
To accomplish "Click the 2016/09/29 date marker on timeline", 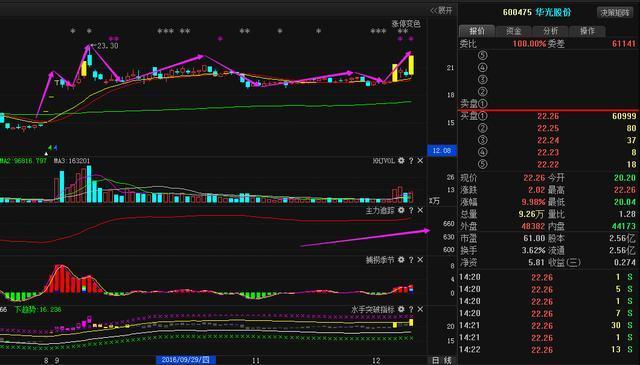I will [186, 360].
